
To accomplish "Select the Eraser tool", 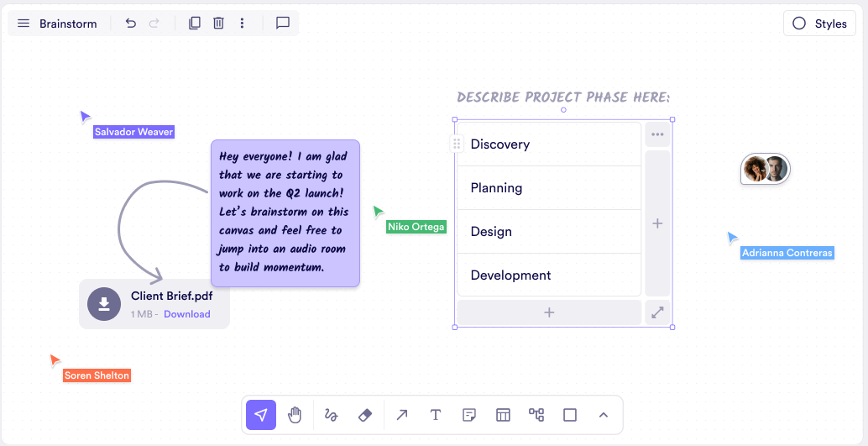I will [x=365, y=415].
